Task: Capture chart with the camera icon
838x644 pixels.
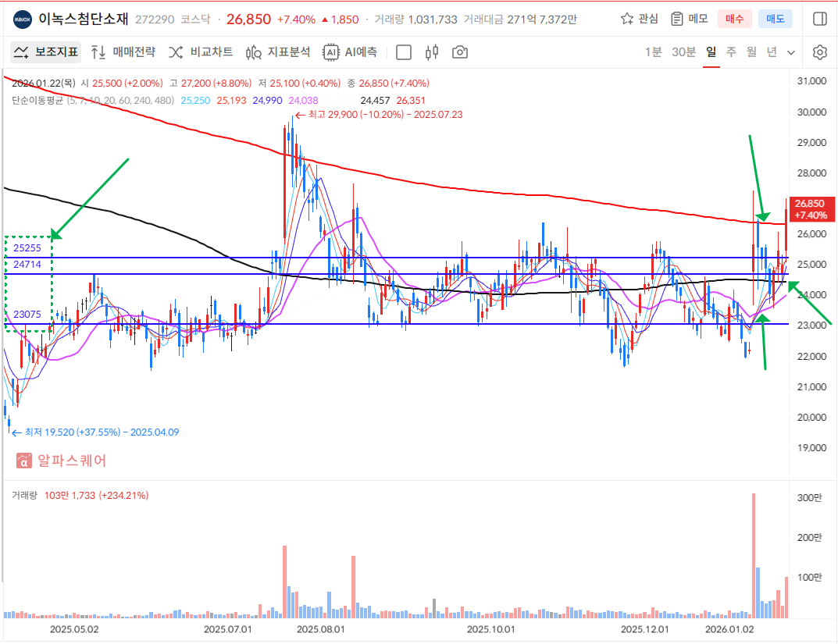Action: point(460,52)
